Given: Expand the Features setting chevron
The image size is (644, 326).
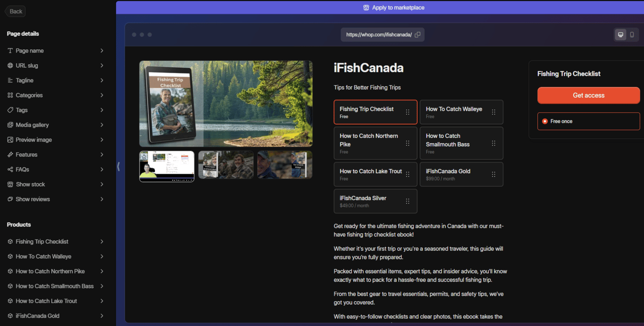Looking at the screenshot, I should 102,155.
